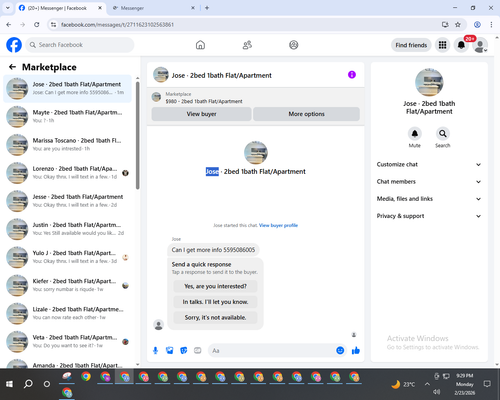The width and height of the screenshot is (500, 400).
Task: Click the conversation list scrollbar
Action: point(138,135)
